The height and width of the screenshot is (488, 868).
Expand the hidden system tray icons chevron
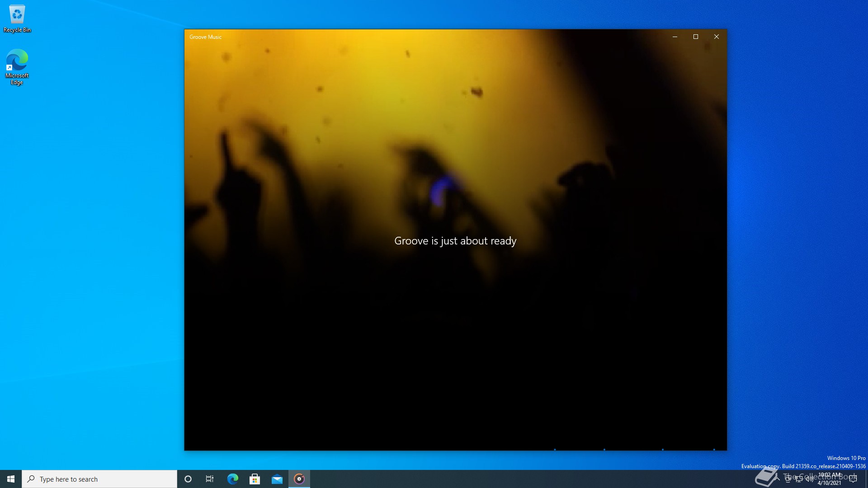(x=777, y=479)
